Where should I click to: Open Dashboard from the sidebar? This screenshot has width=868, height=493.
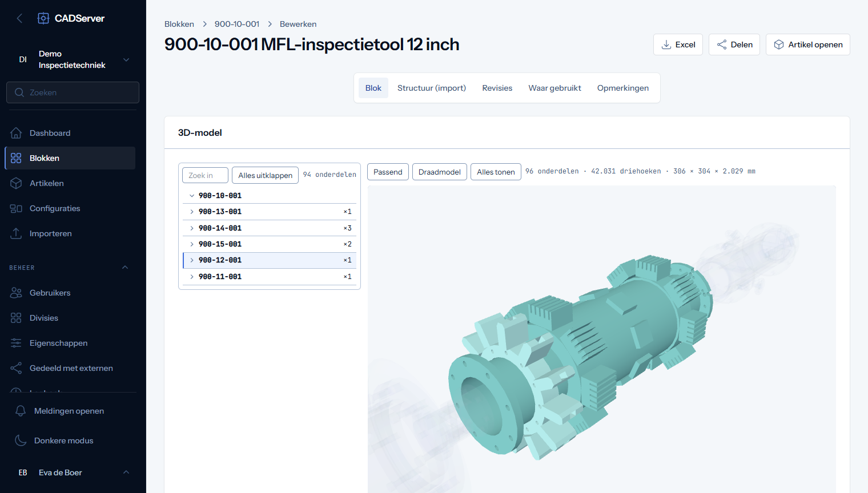[70, 133]
